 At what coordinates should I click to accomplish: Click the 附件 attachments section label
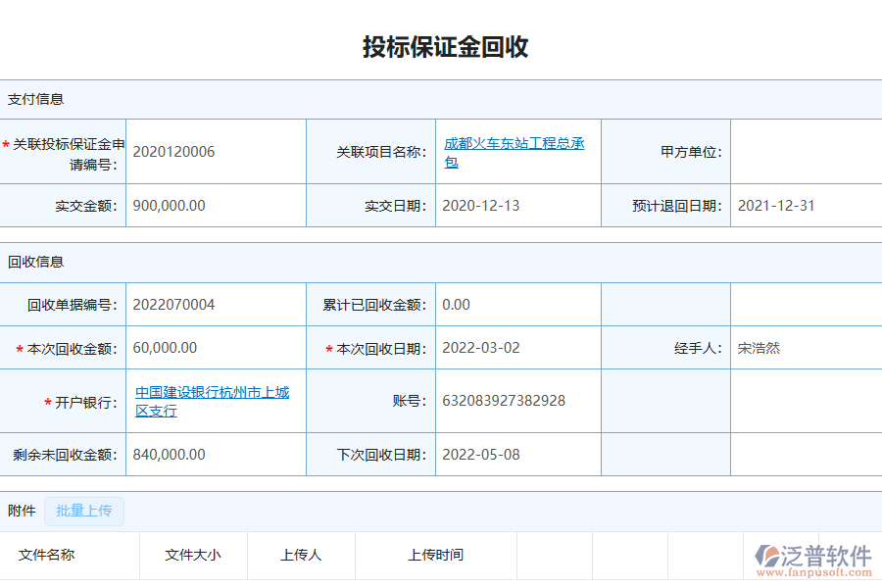22,511
